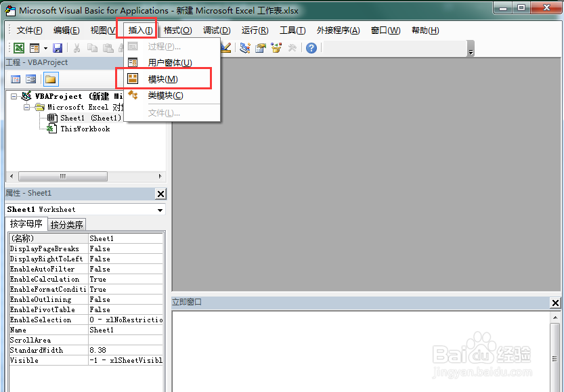Close the 立即窗口 immediate window
The height and width of the screenshot is (392, 564).
point(555,303)
